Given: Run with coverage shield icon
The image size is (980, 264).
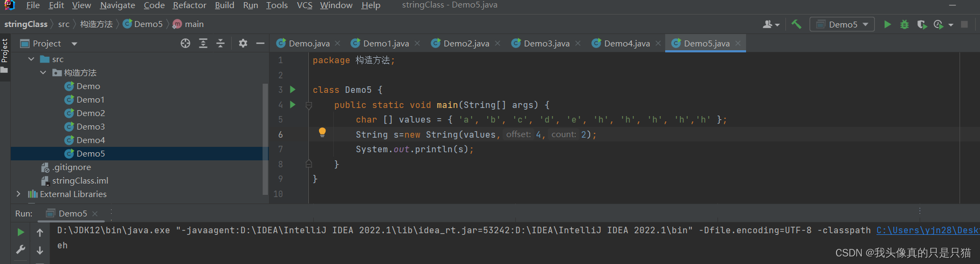Looking at the screenshot, I should pos(922,24).
